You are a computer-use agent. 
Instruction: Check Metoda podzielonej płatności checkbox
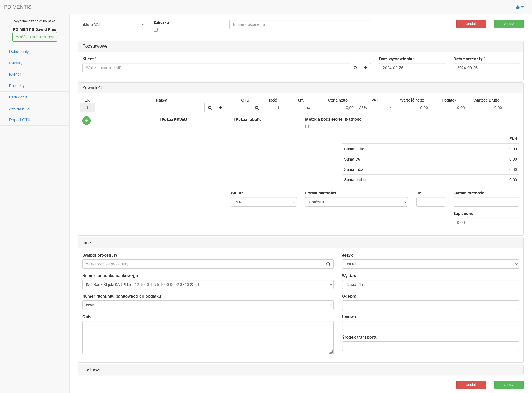[x=307, y=126]
